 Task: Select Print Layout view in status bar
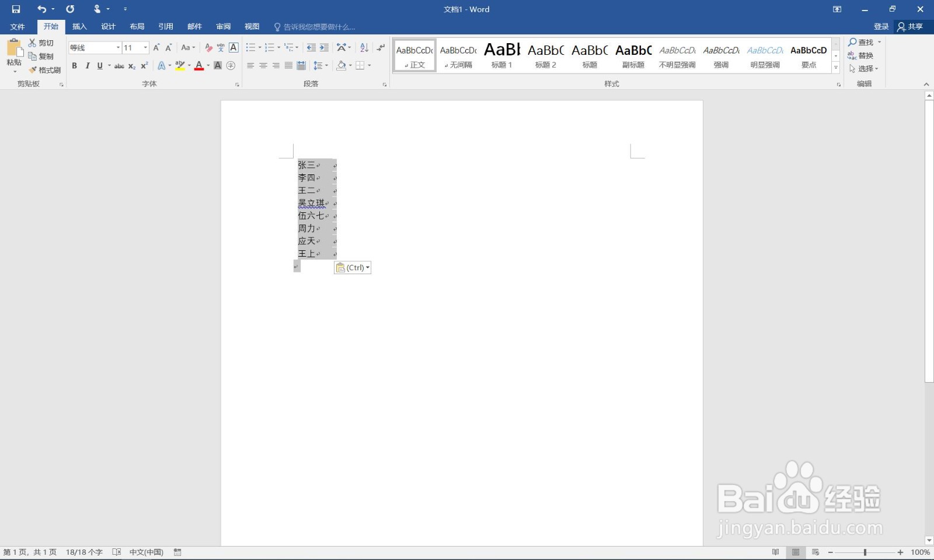pos(796,552)
